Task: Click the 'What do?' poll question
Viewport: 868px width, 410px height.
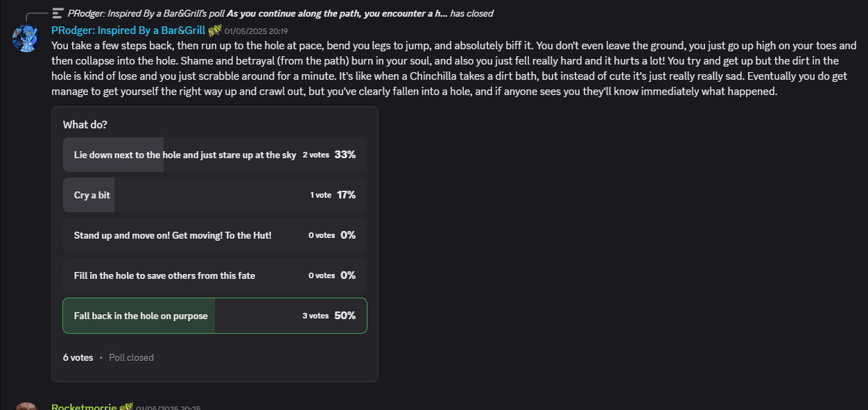Action: coord(85,125)
